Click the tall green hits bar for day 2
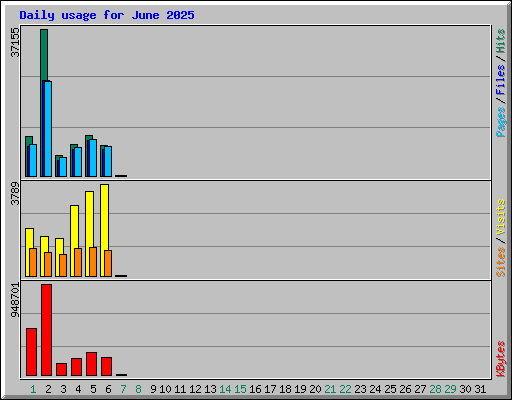This screenshot has width=512, height=400. (44, 55)
